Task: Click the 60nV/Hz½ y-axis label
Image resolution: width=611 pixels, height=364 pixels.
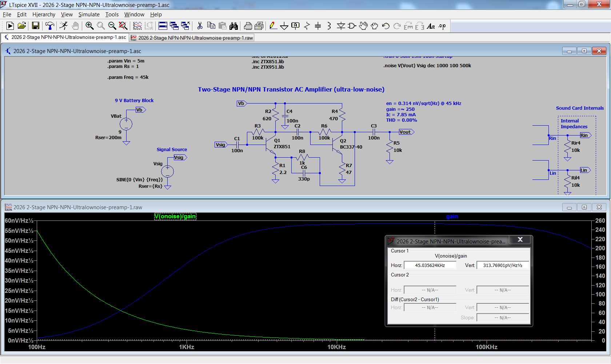Action: tap(19, 221)
